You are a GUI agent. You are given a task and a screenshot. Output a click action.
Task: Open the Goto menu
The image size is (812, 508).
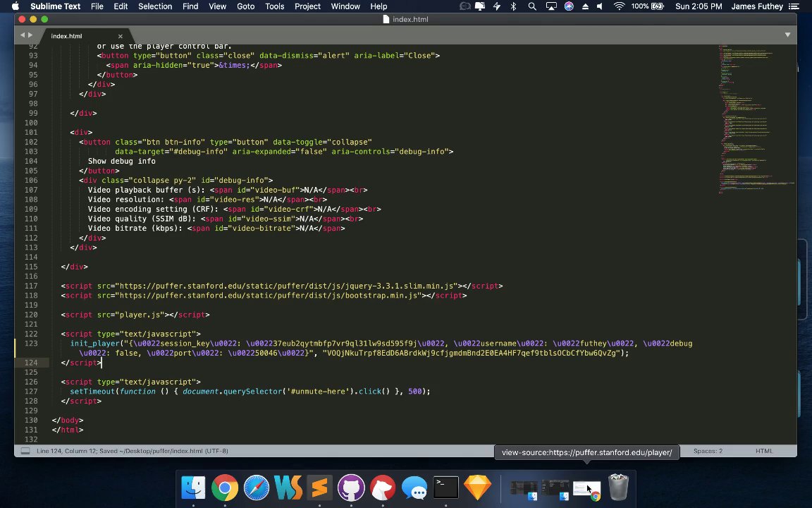coord(245,6)
